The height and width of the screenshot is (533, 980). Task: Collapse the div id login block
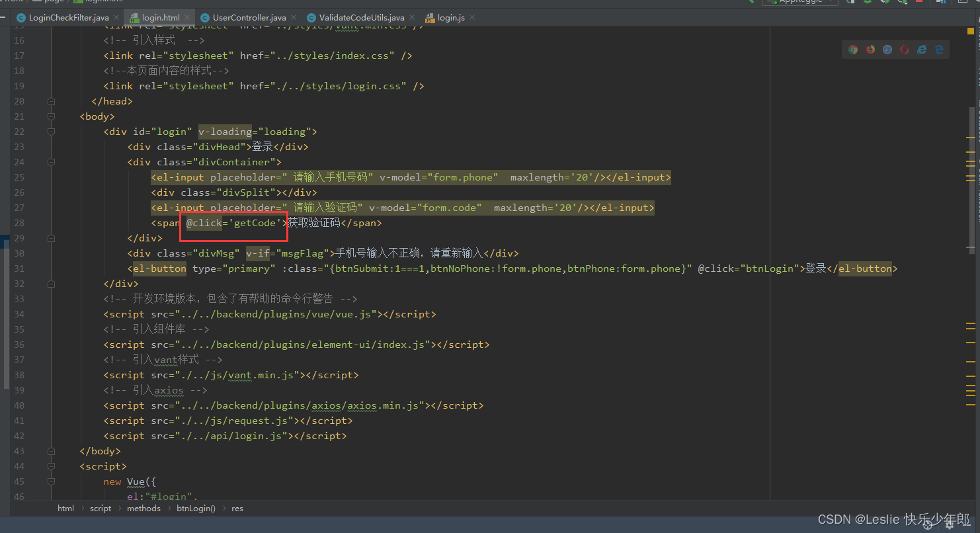[51, 132]
